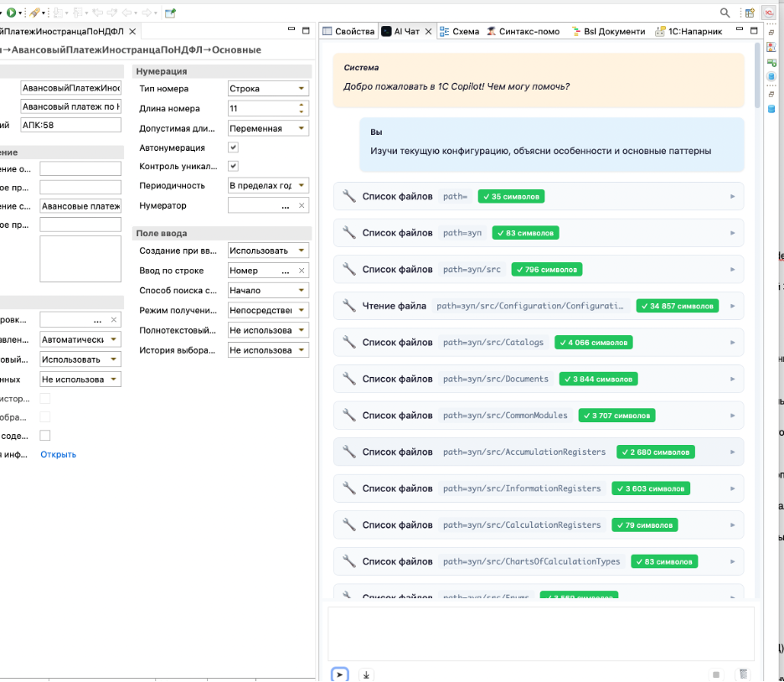Click the stop generation square icon
This screenshot has height=682, width=784.
tap(715, 674)
